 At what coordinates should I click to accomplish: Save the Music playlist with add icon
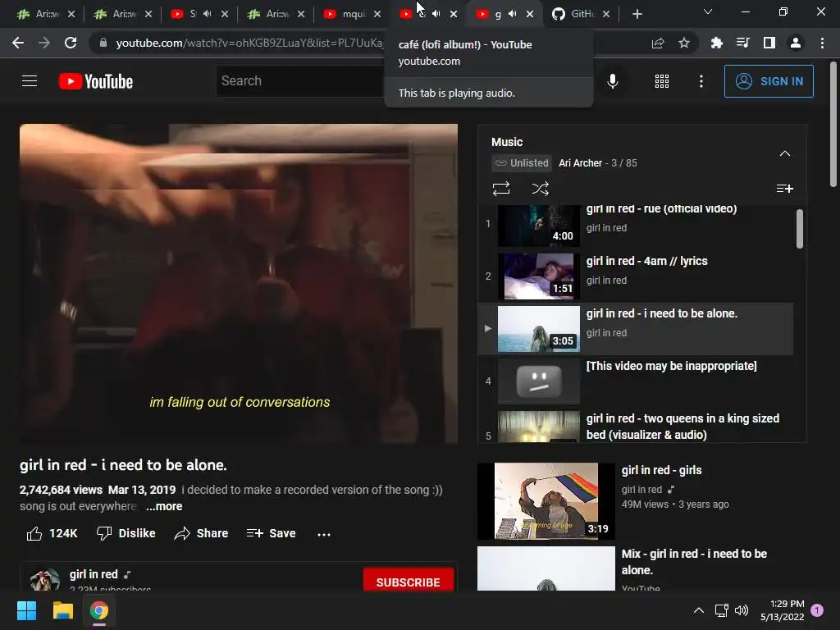(784, 189)
